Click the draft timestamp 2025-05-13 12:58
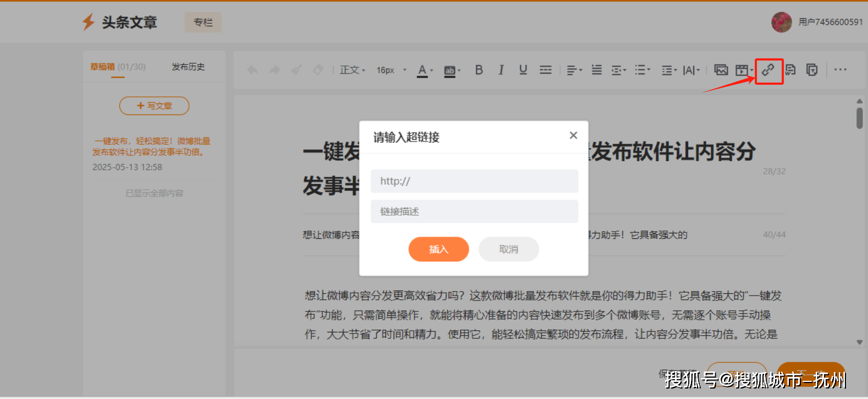 [x=127, y=167]
